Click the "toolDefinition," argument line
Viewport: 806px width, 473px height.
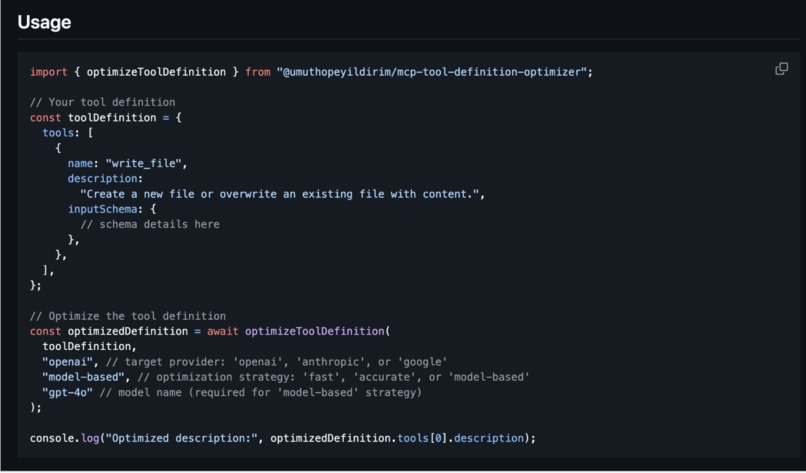coord(89,347)
